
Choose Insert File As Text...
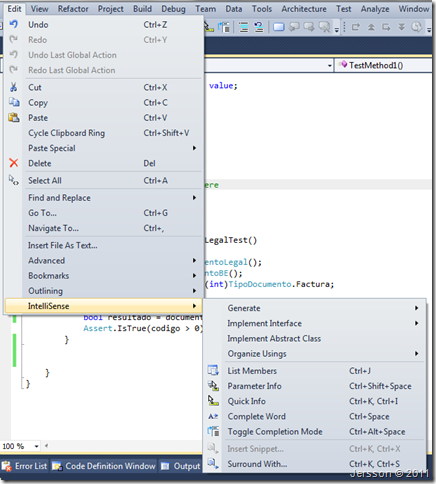pos(104,245)
